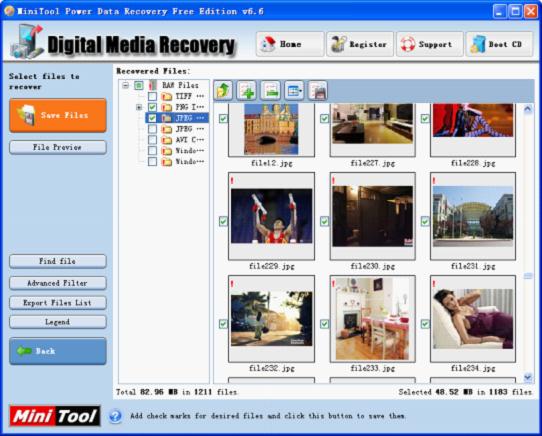The image size is (542, 436).
Task: Click the AVI folder icon in the tree
Action: 167,140
